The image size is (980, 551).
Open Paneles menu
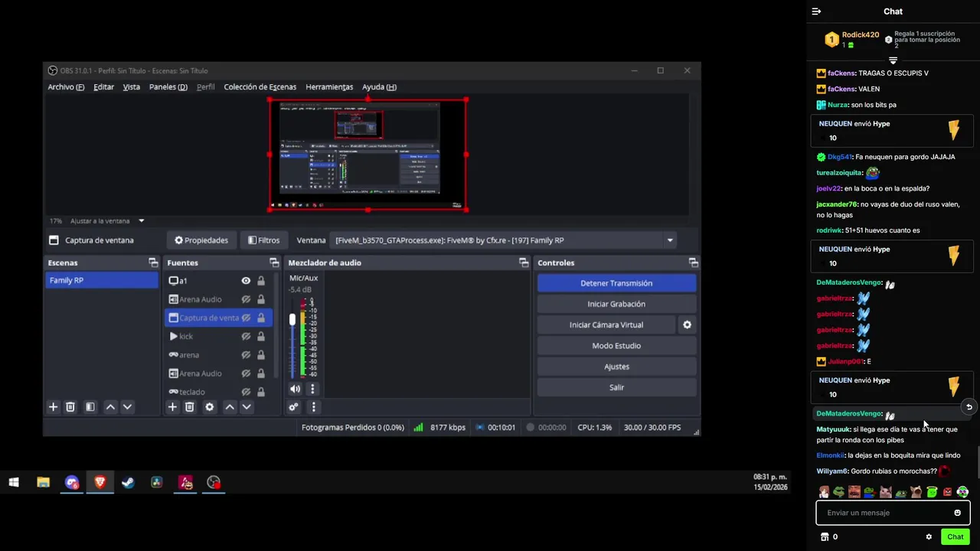click(x=168, y=87)
